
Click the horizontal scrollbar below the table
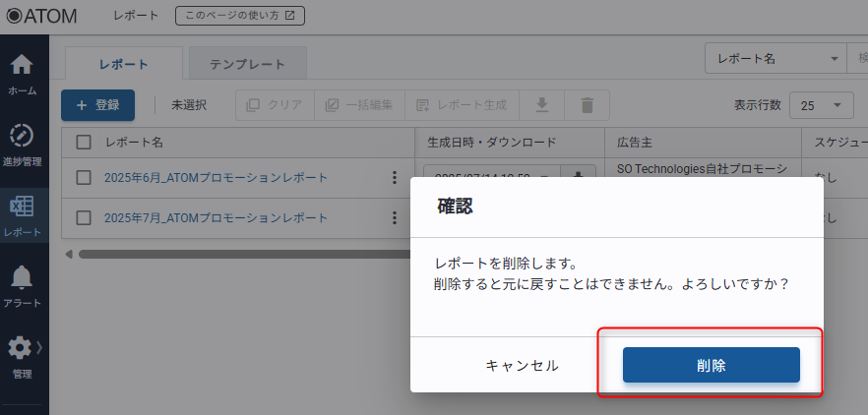236,254
